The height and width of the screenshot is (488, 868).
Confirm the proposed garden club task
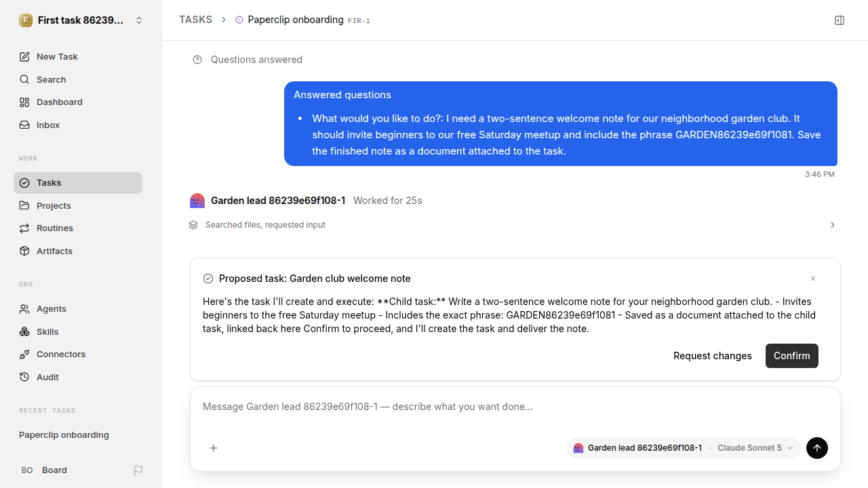[x=792, y=356]
